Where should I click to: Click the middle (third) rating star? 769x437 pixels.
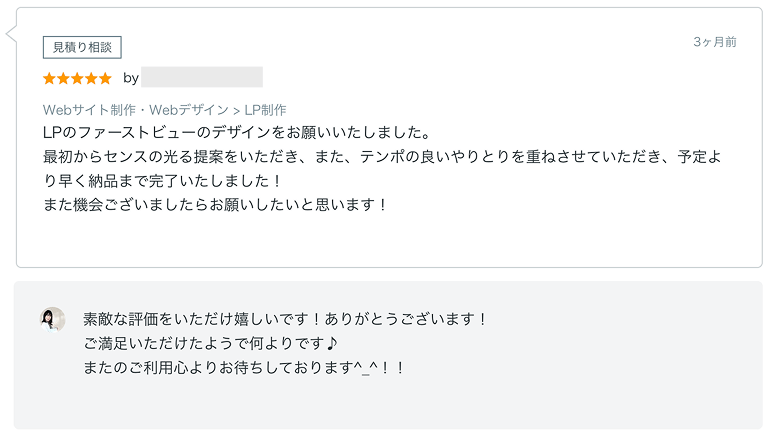point(77,78)
